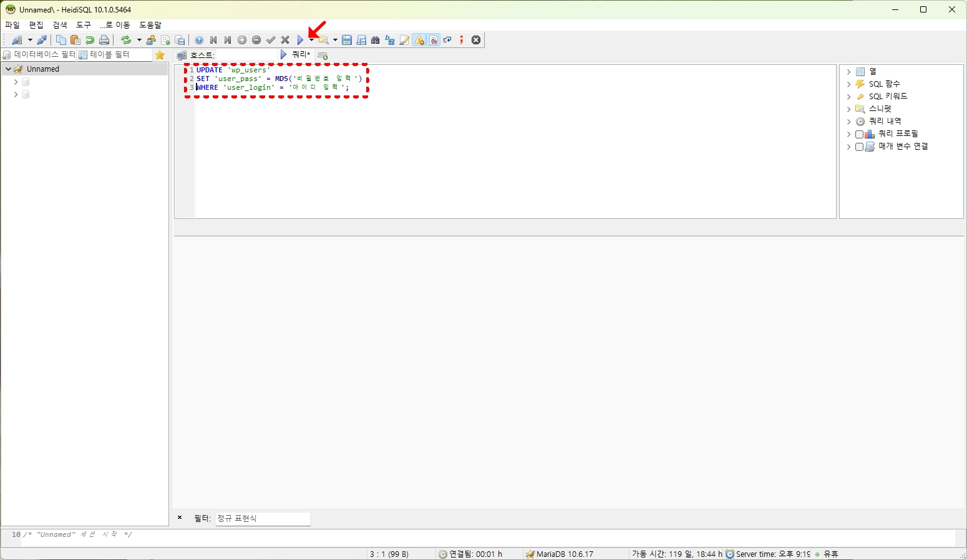Click the green Refresh icon
Viewport: 967px width, 560px height.
(126, 40)
